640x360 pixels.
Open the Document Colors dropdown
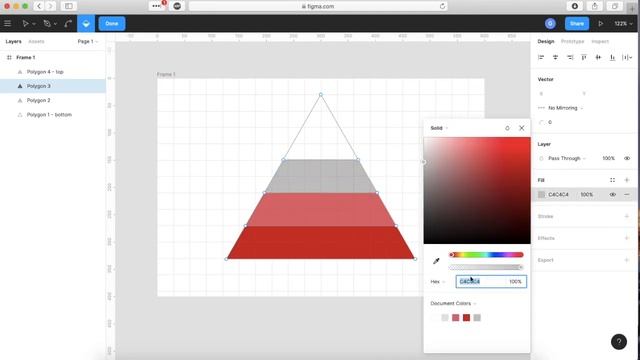click(x=453, y=303)
